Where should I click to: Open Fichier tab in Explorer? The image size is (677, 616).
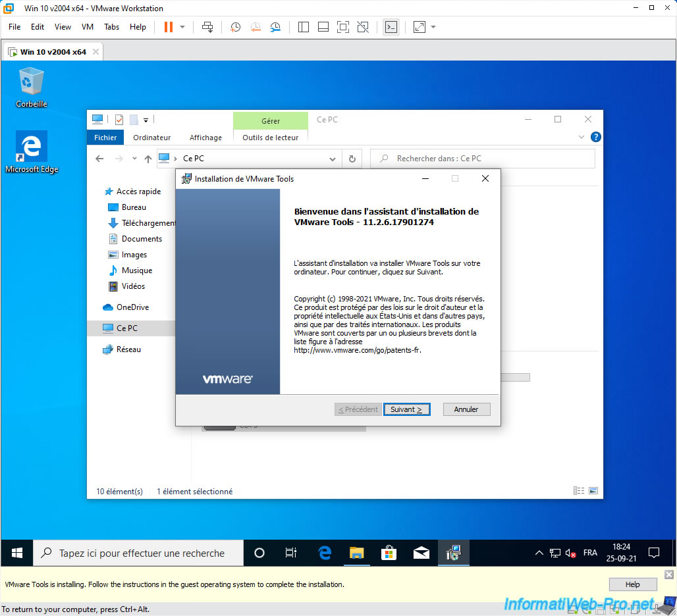point(105,137)
